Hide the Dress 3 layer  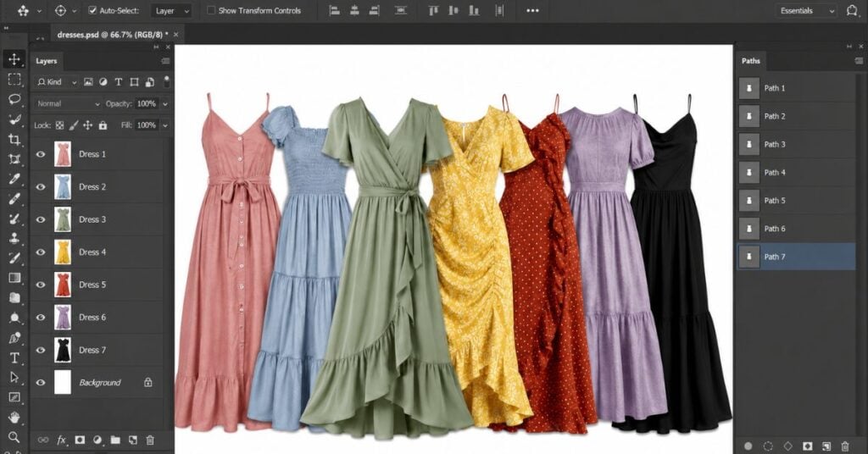[41, 219]
